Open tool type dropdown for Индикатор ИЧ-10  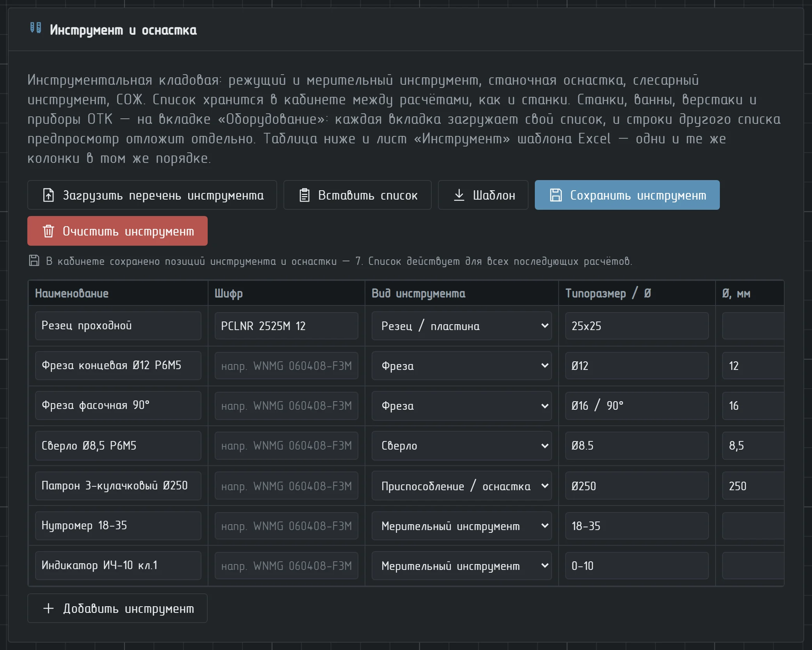tap(461, 566)
